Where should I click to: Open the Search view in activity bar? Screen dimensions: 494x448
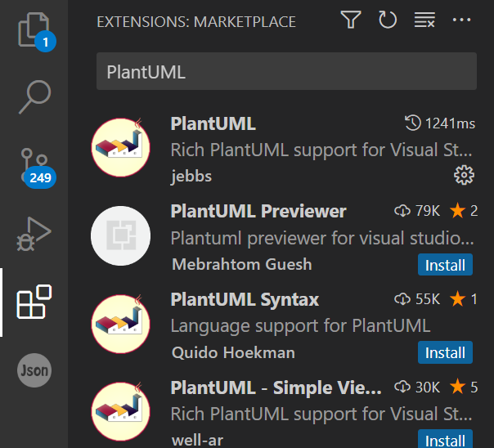pyautogui.click(x=34, y=97)
